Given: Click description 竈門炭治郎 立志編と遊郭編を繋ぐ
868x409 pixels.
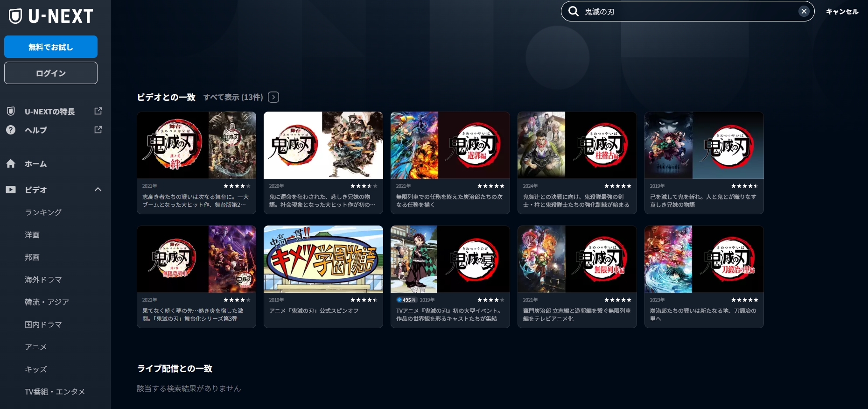Looking at the screenshot, I should 577,315.
